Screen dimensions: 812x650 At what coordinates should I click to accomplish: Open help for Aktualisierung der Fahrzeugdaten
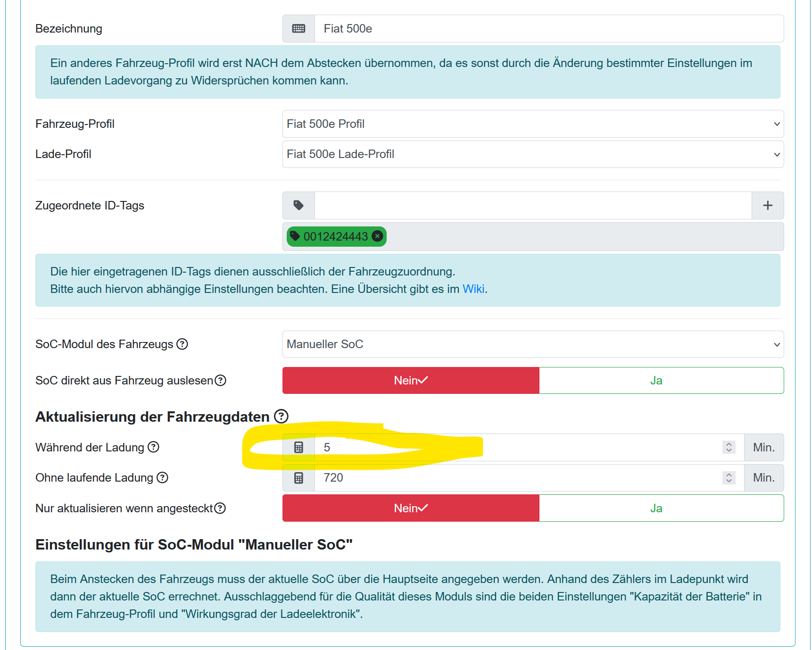282,417
